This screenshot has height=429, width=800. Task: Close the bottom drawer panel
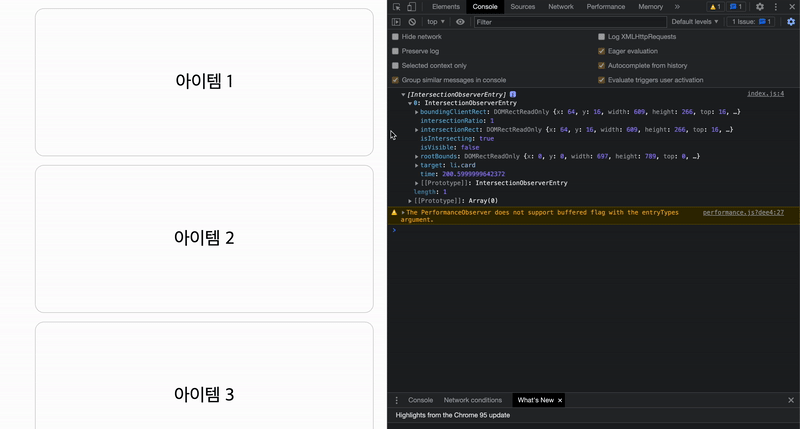[791, 400]
